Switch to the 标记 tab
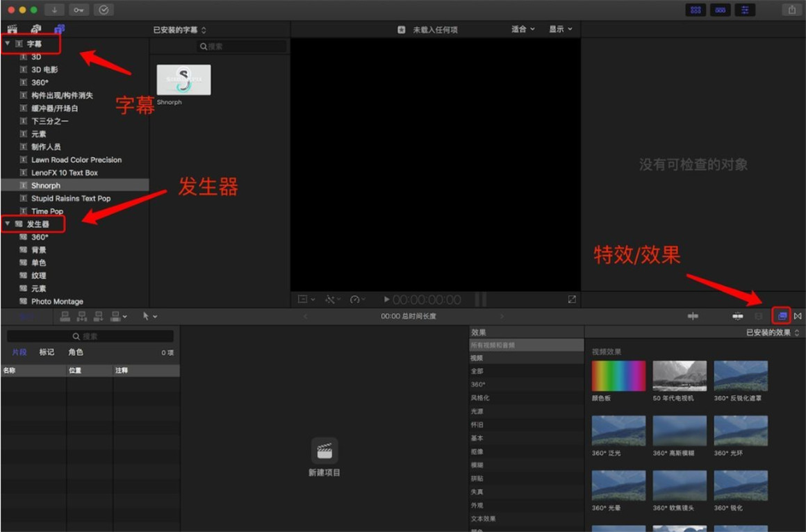This screenshot has width=806, height=532. pyautogui.click(x=47, y=352)
